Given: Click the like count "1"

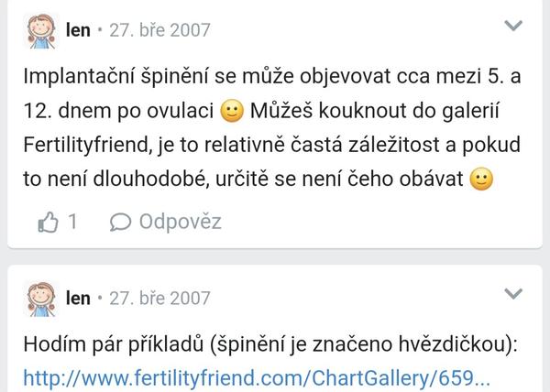Looking at the screenshot, I should (71, 222).
